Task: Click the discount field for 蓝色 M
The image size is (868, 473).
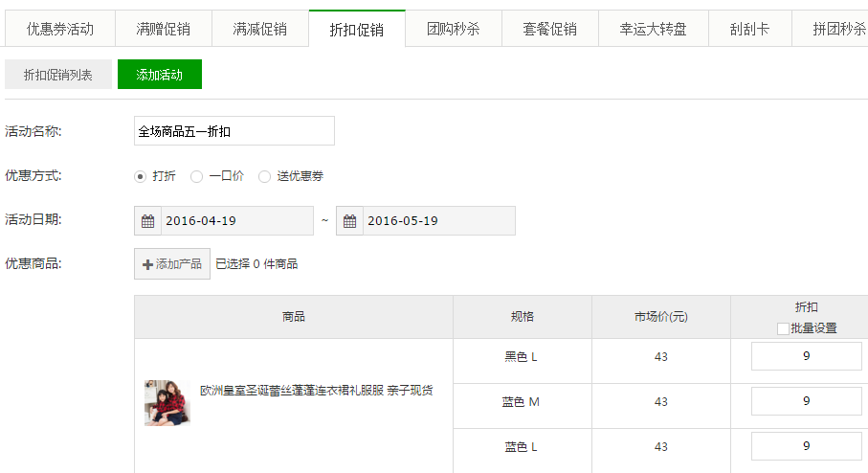Action: tap(806, 401)
